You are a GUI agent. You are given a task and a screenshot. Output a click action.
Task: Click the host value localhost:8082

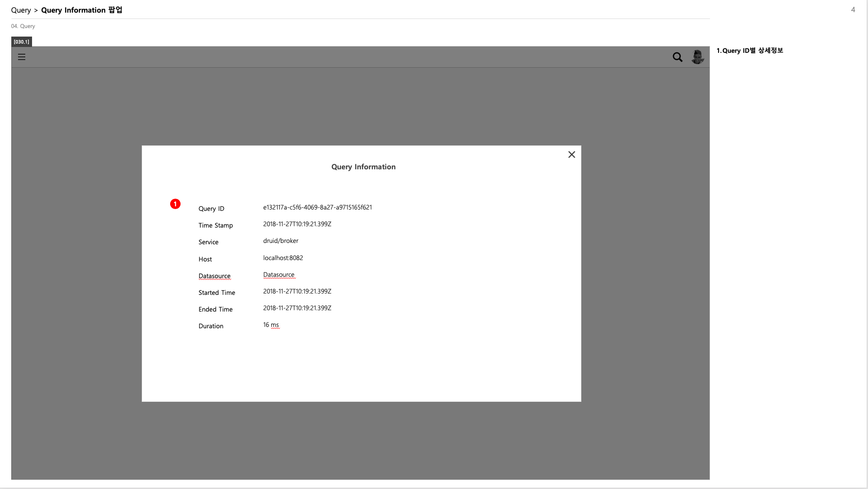pos(283,258)
